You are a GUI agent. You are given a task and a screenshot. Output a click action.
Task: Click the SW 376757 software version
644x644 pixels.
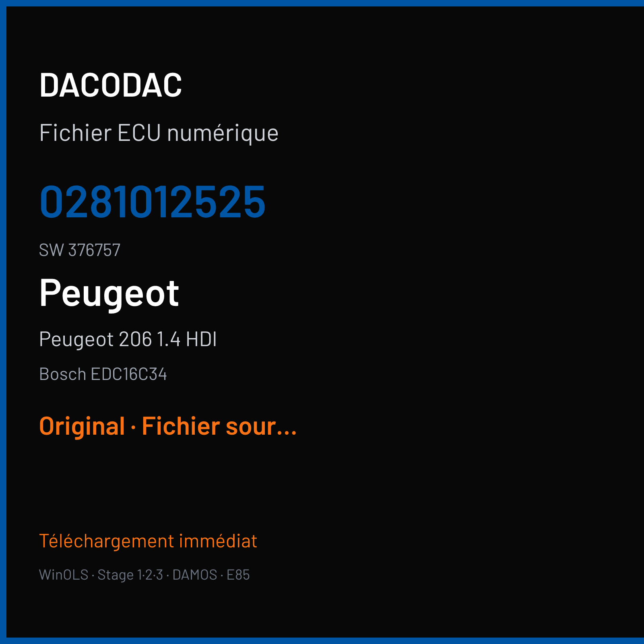pyautogui.click(x=80, y=250)
